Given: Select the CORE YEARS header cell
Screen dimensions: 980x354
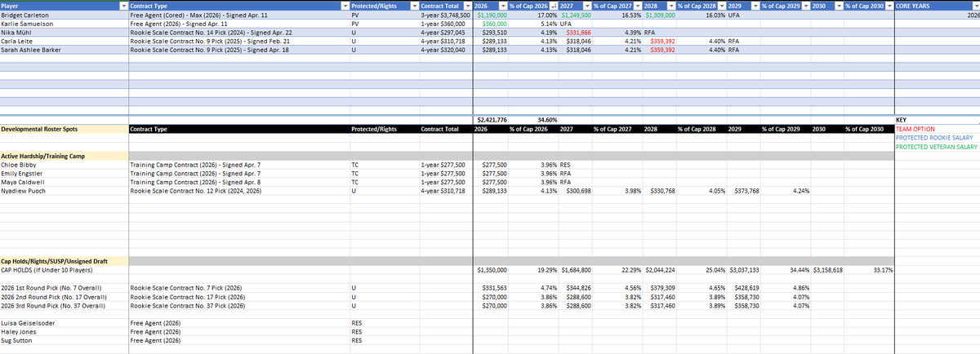Looking at the screenshot, I should pos(937,6).
